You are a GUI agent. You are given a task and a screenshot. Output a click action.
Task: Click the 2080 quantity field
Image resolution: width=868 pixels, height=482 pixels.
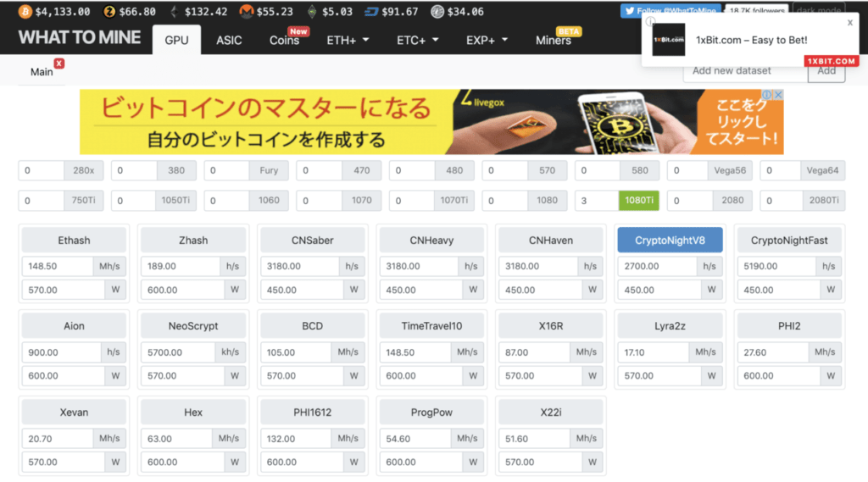690,200
